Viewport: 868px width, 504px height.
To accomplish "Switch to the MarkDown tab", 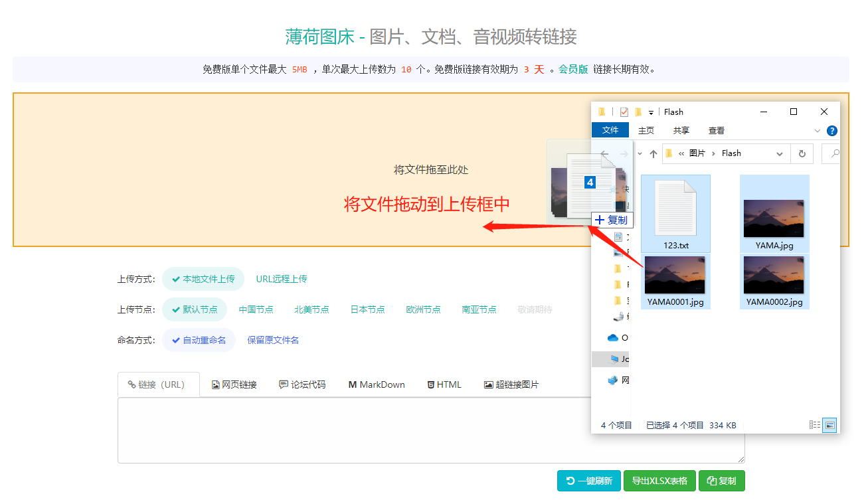I will [377, 384].
